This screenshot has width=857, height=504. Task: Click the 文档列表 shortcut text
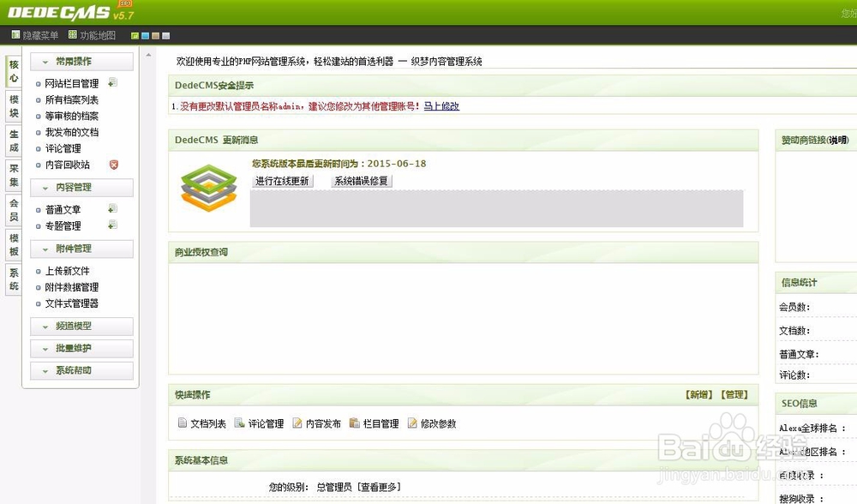207,423
